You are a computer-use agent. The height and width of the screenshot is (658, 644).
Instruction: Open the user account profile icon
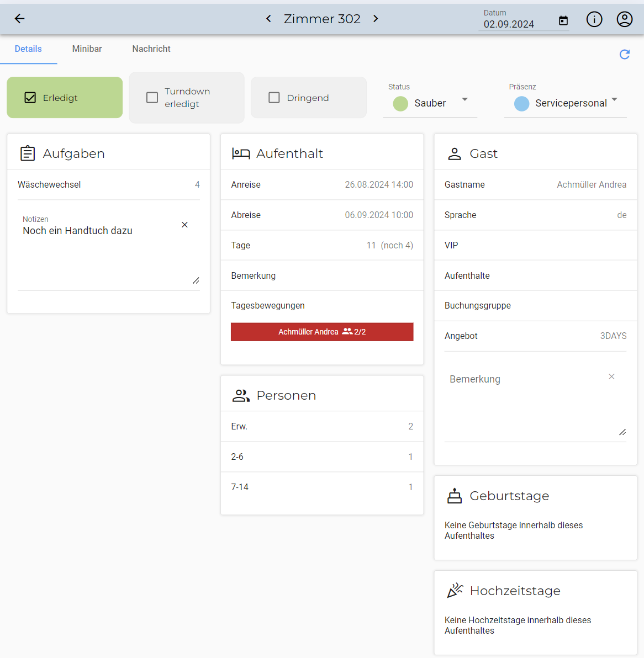coord(625,19)
